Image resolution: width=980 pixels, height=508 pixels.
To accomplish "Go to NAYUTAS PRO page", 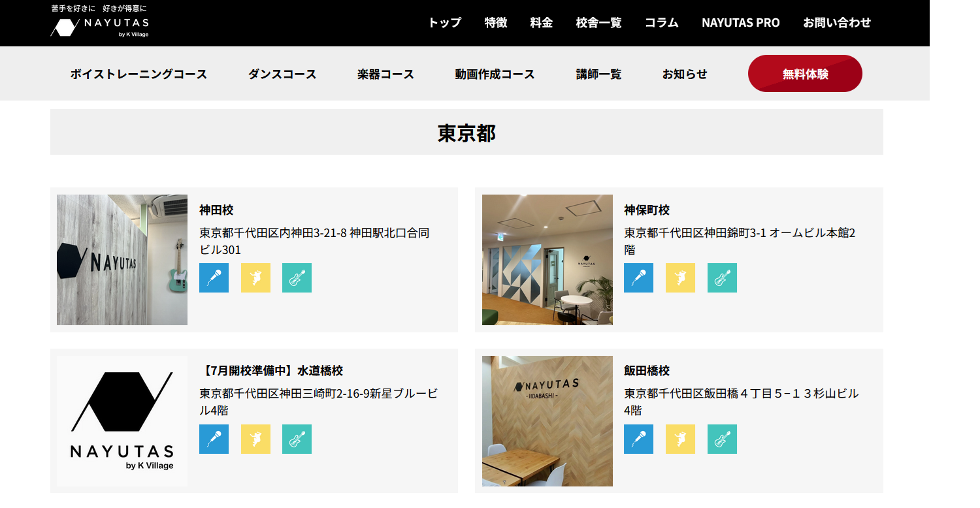I will tap(741, 22).
